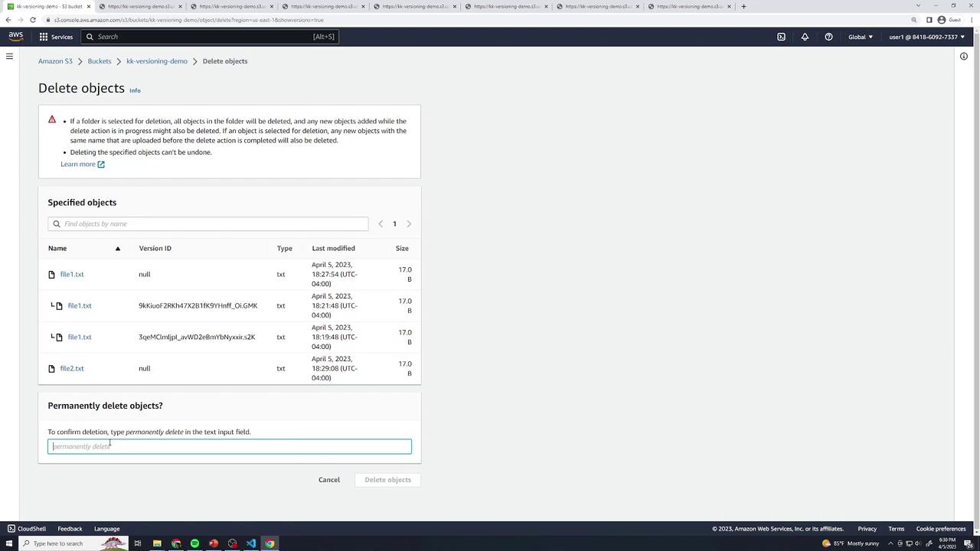The width and height of the screenshot is (980, 551).
Task: Open Task View on the taskbar
Action: point(138,543)
